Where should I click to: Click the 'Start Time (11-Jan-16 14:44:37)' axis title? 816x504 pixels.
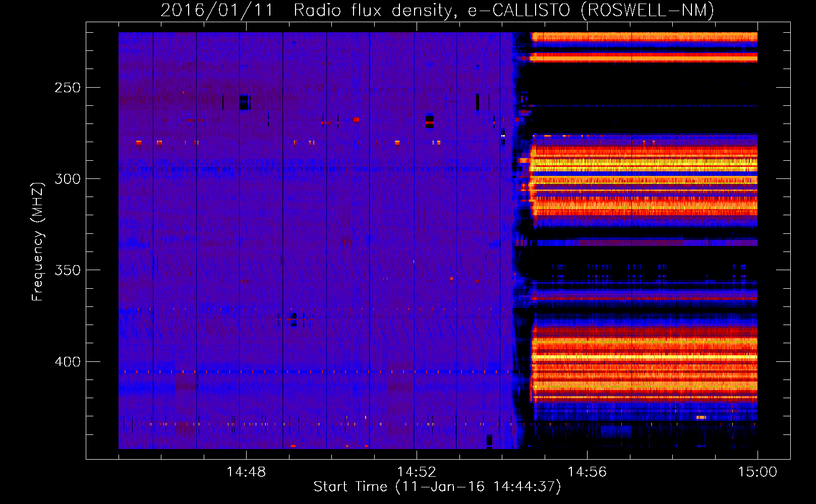tap(437, 487)
